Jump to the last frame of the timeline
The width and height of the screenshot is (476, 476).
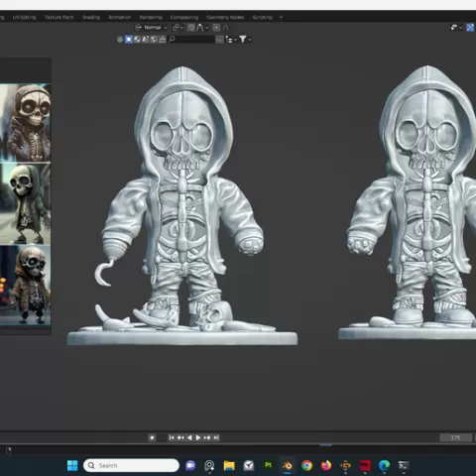[x=216, y=437]
